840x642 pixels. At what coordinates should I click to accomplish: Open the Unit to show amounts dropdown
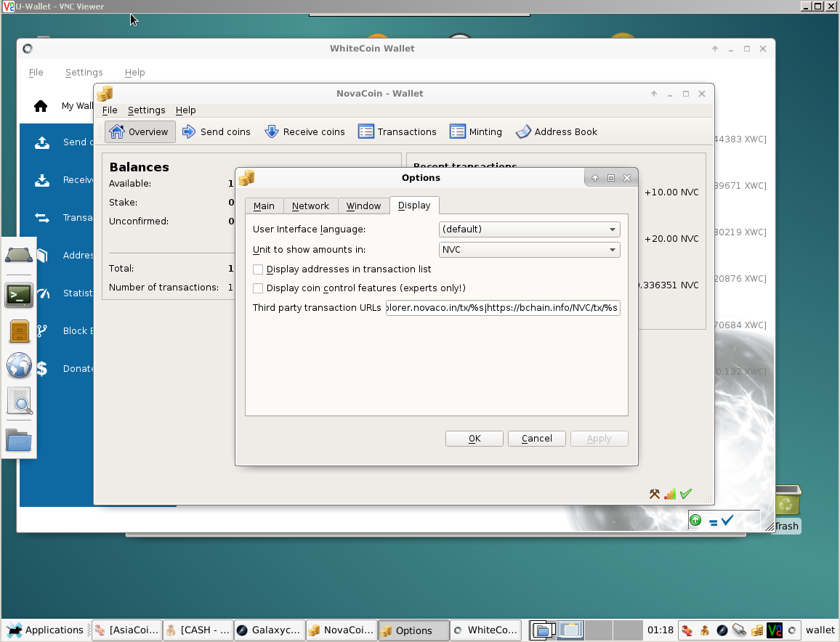(x=529, y=250)
